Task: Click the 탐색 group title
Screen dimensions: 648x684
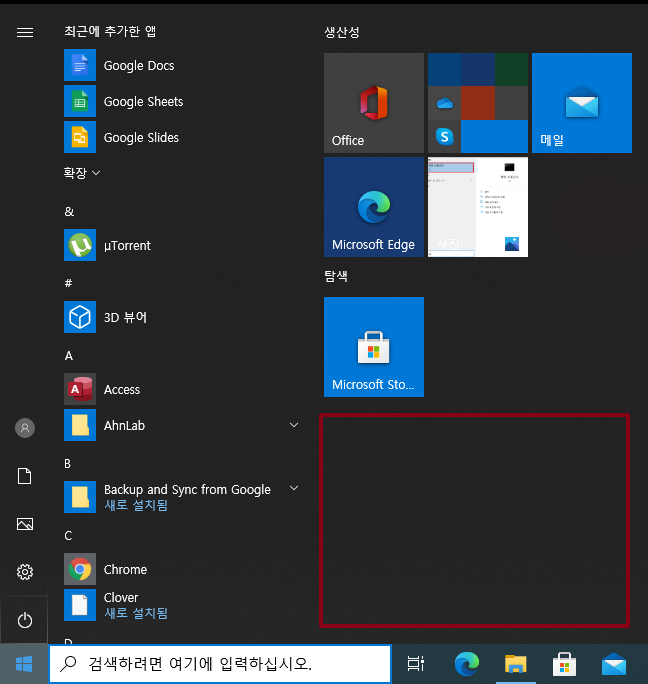Action: [x=336, y=276]
